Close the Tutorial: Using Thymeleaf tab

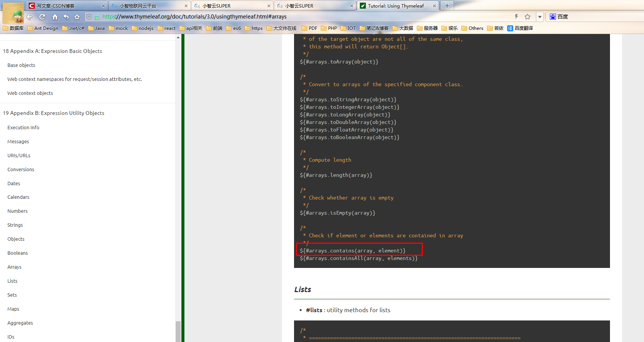tap(434, 6)
